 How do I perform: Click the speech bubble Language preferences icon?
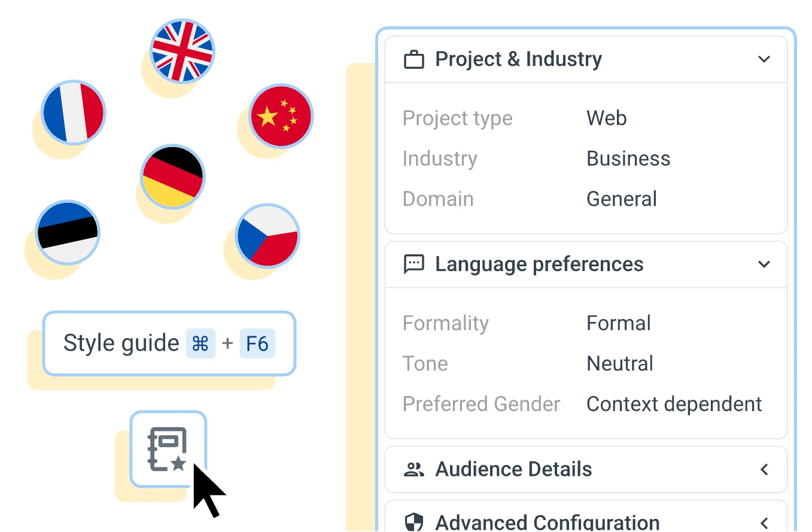click(414, 265)
